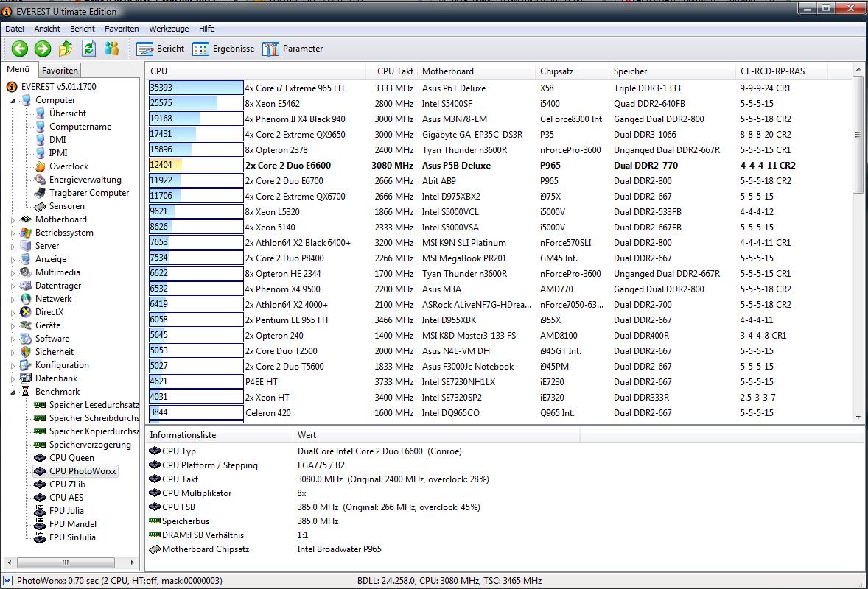Sort results by Chipsatz column header
Screen dimensions: 868x589
[x=573, y=71]
